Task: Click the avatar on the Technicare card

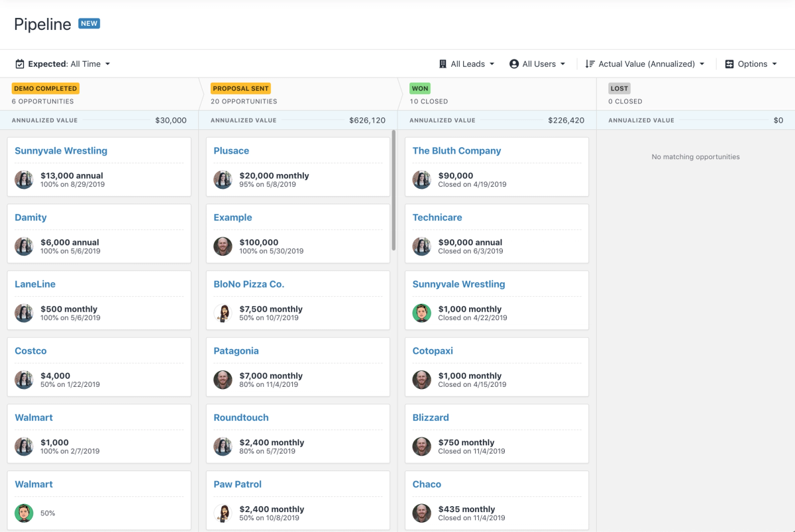Action: coord(421,246)
